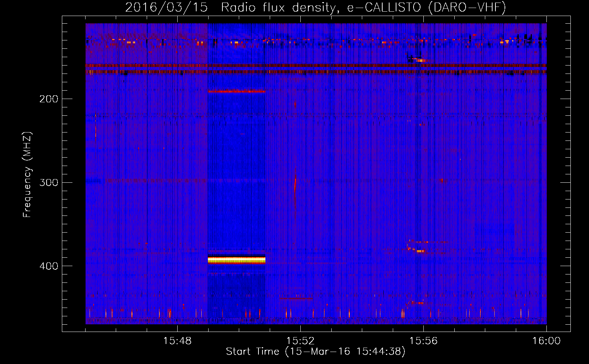The height and width of the screenshot is (364, 589).
Task: Click the bright yellow-white band near 400 MHz
Action: tap(237, 260)
